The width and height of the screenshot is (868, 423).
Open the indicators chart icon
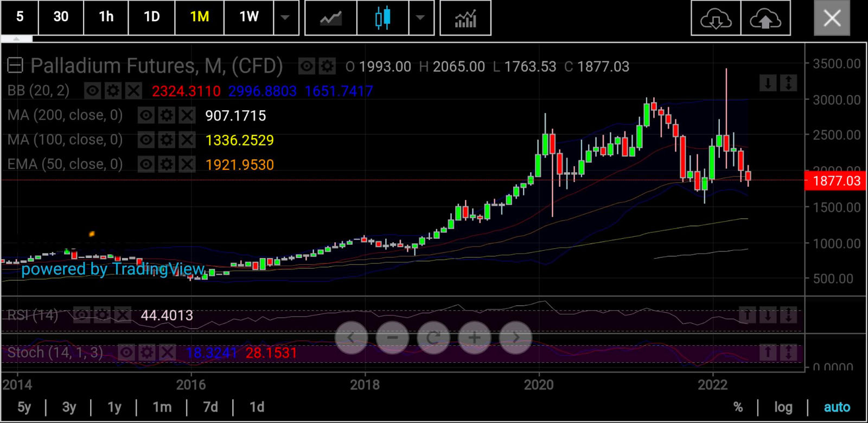pos(465,18)
